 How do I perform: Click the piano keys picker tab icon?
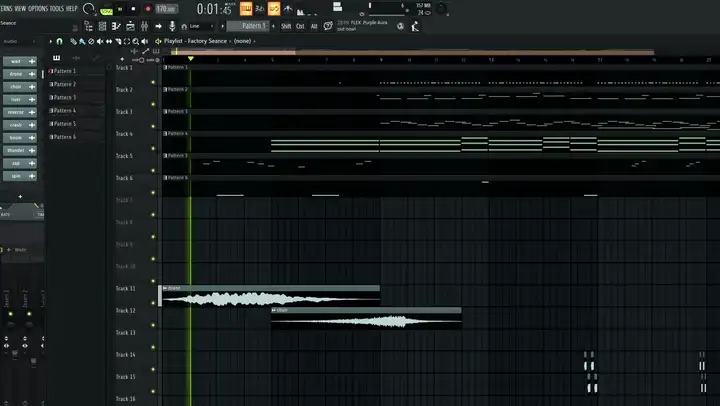tap(56, 58)
